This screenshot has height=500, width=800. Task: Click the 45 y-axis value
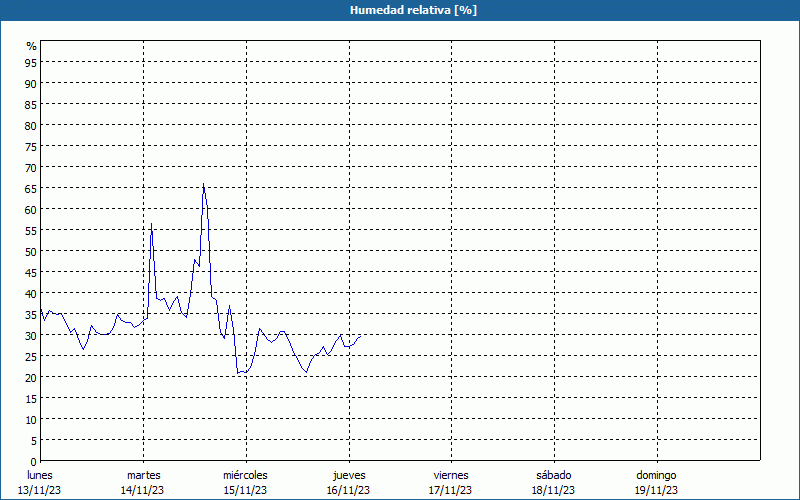(31, 272)
